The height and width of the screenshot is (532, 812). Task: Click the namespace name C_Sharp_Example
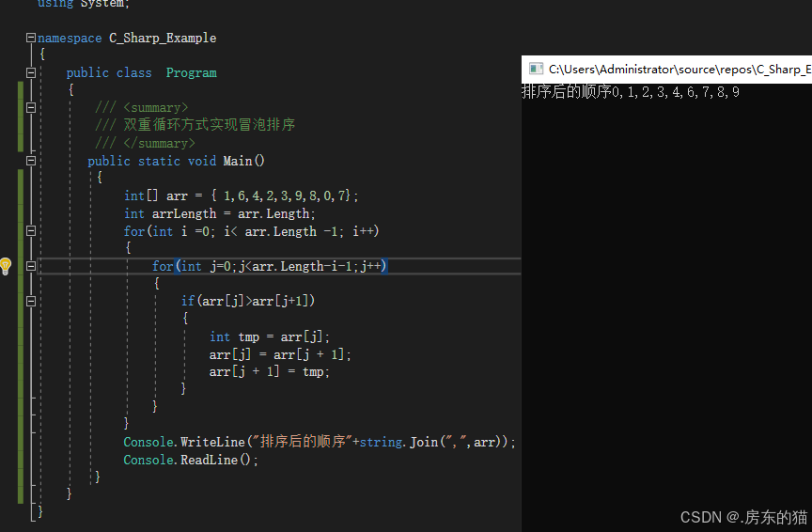(163, 38)
